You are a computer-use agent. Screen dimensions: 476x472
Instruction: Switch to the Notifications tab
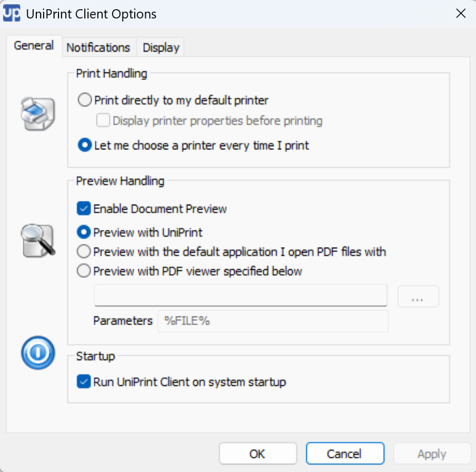(98, 47)
